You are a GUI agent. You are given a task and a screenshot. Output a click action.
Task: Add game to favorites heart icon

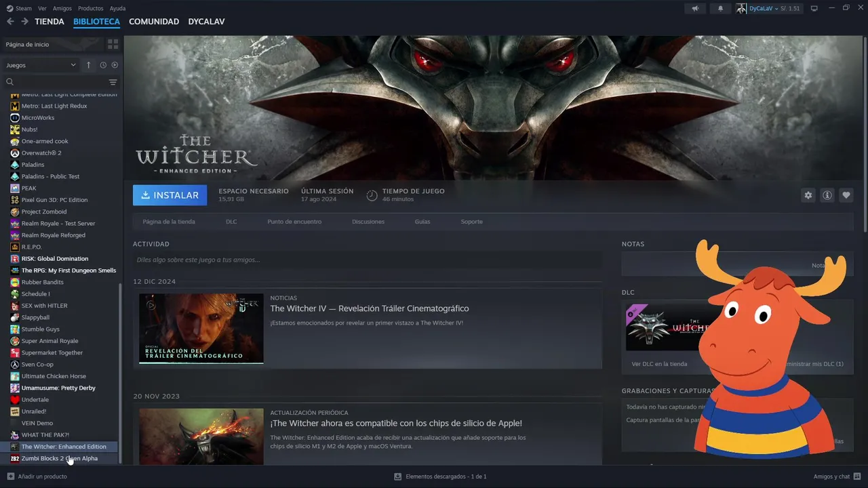pyautogui.click(x=846, y=195)
